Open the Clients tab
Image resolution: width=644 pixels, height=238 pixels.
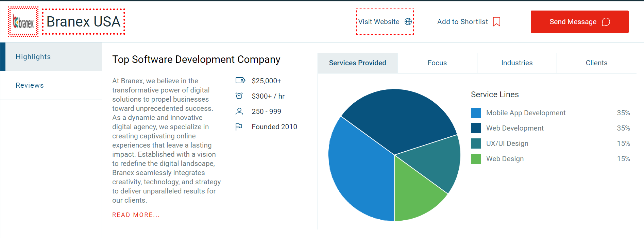[596, 63]
